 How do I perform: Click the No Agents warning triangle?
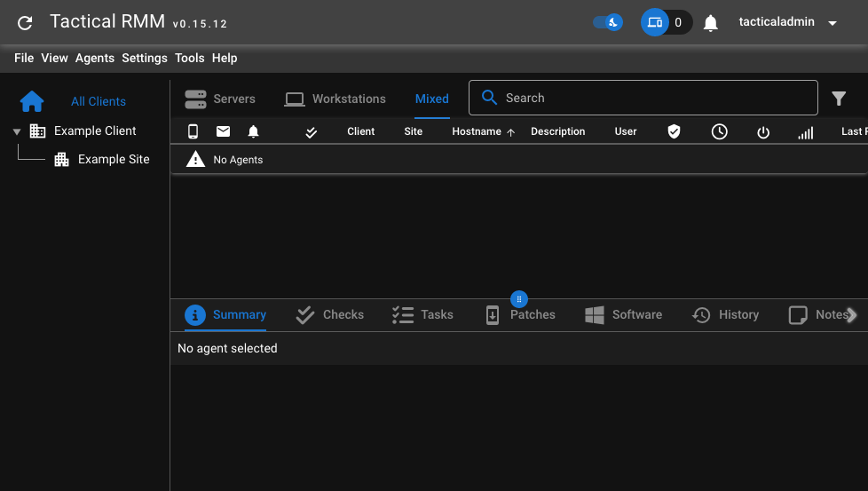click(x=195, y=160)
